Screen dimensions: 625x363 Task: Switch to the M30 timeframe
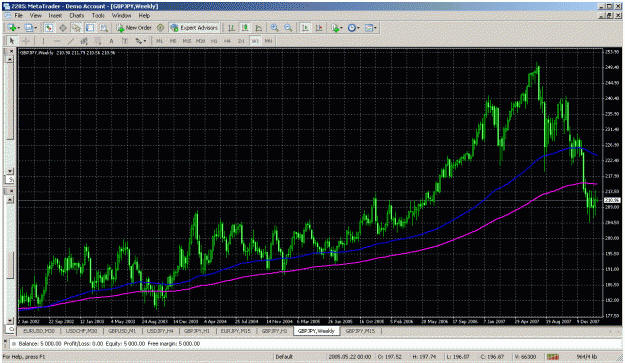pyautogui.click(x=200, y=41)
